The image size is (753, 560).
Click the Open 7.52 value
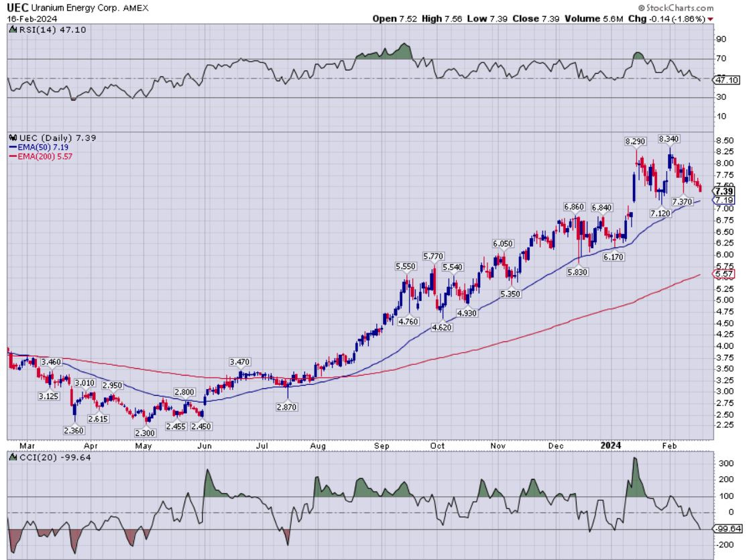point(395,19)
